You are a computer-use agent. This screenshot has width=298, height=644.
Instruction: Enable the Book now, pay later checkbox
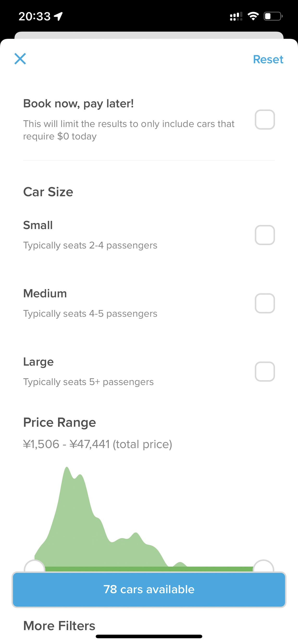point(265,119)
